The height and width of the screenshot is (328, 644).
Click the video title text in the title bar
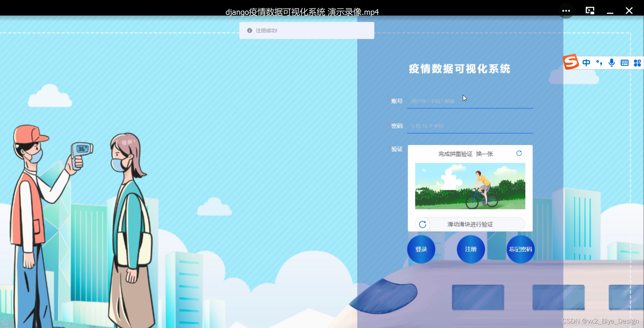pyautogui.click(x=302, y=12)
